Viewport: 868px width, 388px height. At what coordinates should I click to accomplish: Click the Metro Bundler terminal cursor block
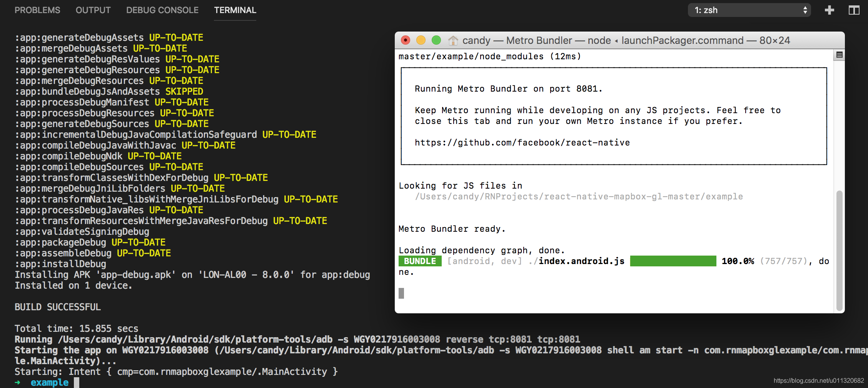(401, 293)
